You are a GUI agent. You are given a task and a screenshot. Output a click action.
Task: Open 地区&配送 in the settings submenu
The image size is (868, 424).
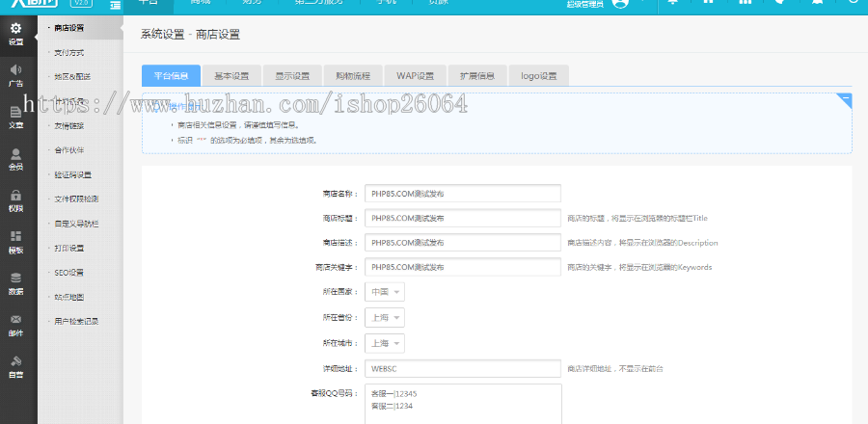(x=72, y=77)
